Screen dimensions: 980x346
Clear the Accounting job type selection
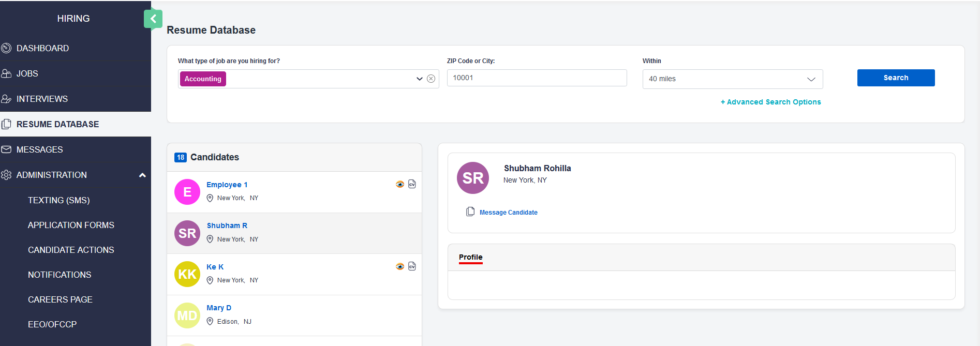pyautogui.click(x=431, y=79)
